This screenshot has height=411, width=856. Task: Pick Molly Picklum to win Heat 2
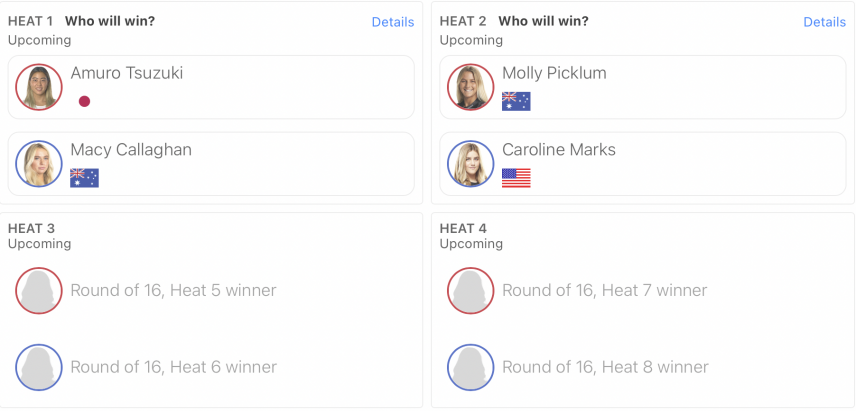click(x=643, y=87)
